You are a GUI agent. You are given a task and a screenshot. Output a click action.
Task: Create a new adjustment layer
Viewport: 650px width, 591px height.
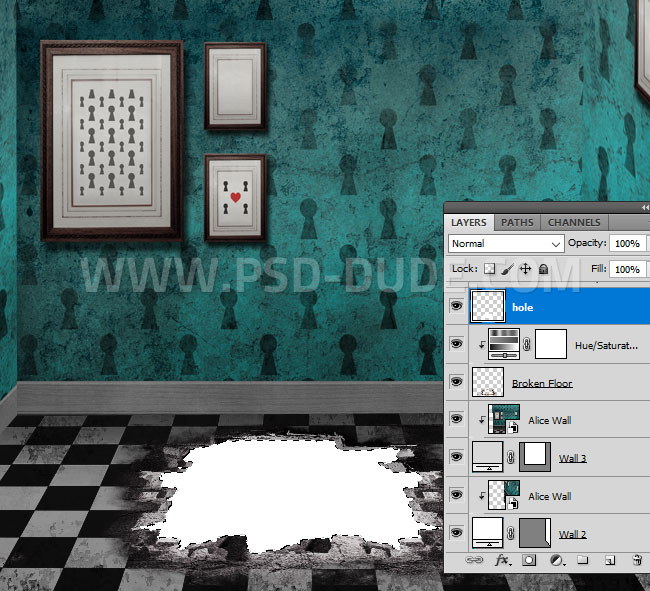coord(556,561)
